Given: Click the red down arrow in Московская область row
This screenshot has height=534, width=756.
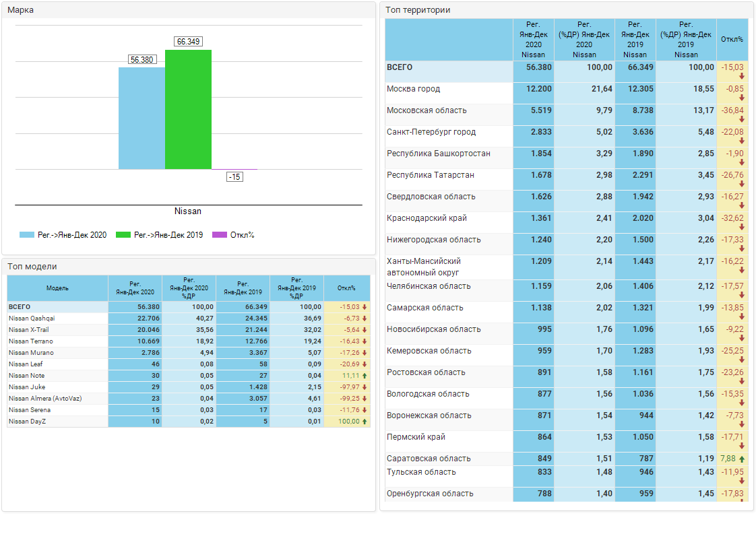Looking at the screenshot, I should click(x=742, y=119).
